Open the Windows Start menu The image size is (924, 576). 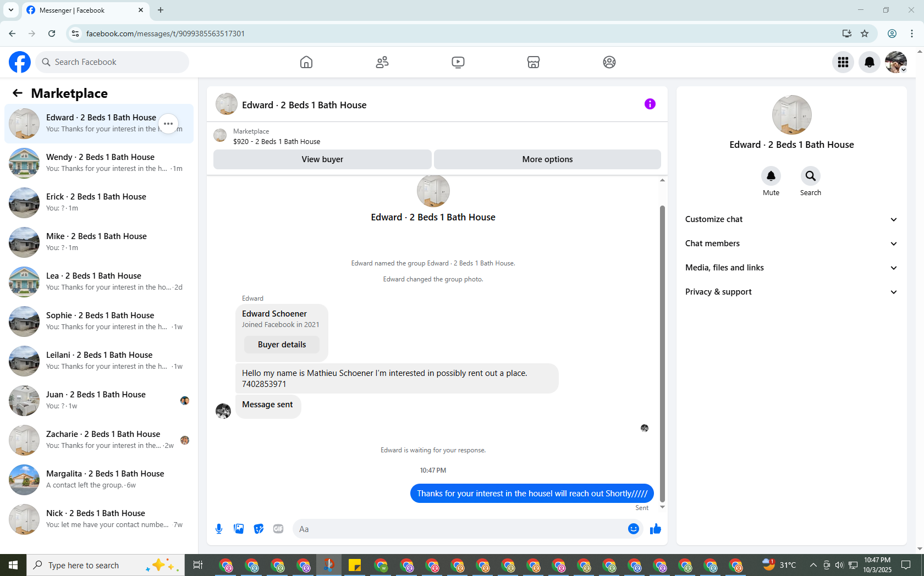(x=13, y=565)
